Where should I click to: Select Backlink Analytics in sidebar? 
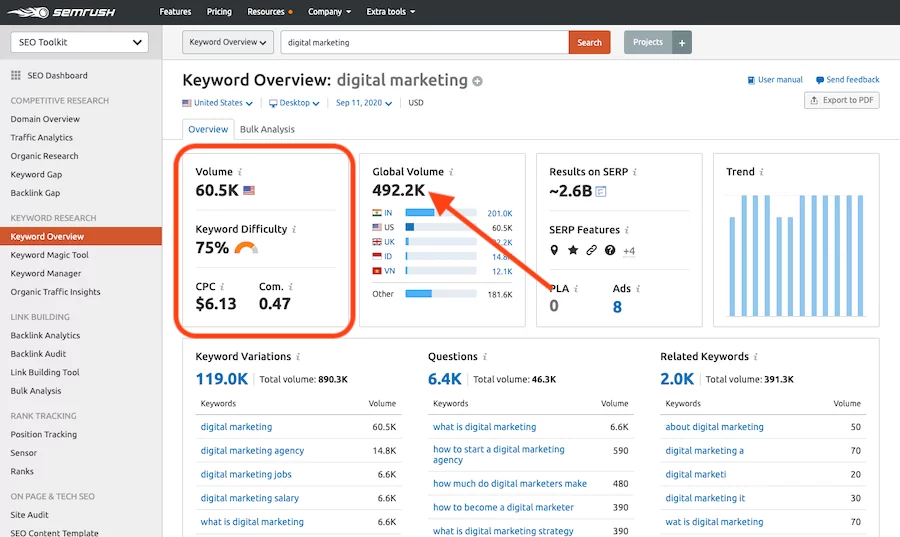pyautogui.click(x=45, y=336)
